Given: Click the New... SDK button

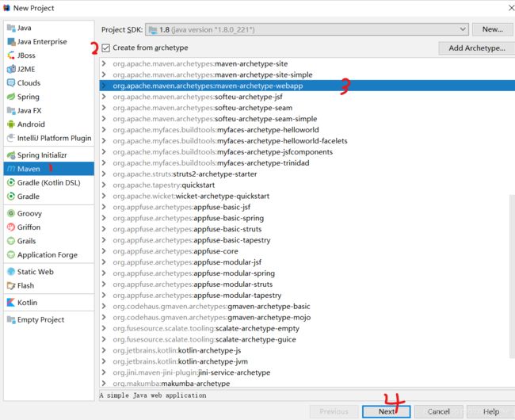Looking at the screenshot, I should (x=492, y=29).
